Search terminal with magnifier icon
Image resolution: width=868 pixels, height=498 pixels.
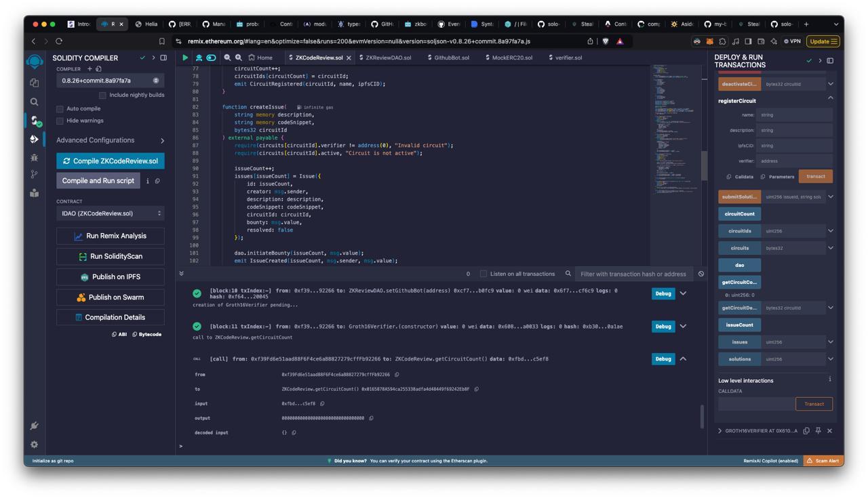point(568,274)
